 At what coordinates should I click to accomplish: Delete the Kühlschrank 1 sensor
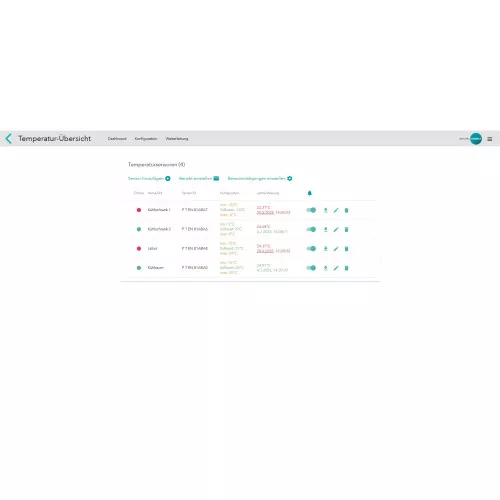tap(346, 210)
